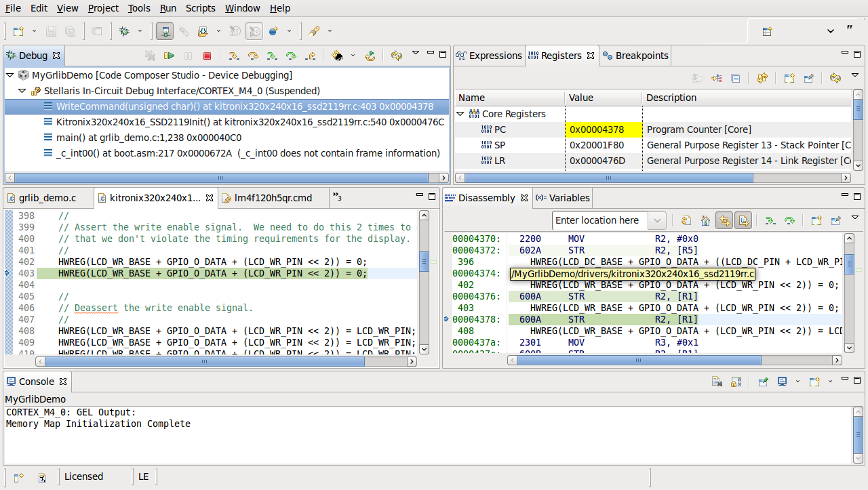
Task: Collapse the Core Registers tree node
Action: [x=460, y=114]
